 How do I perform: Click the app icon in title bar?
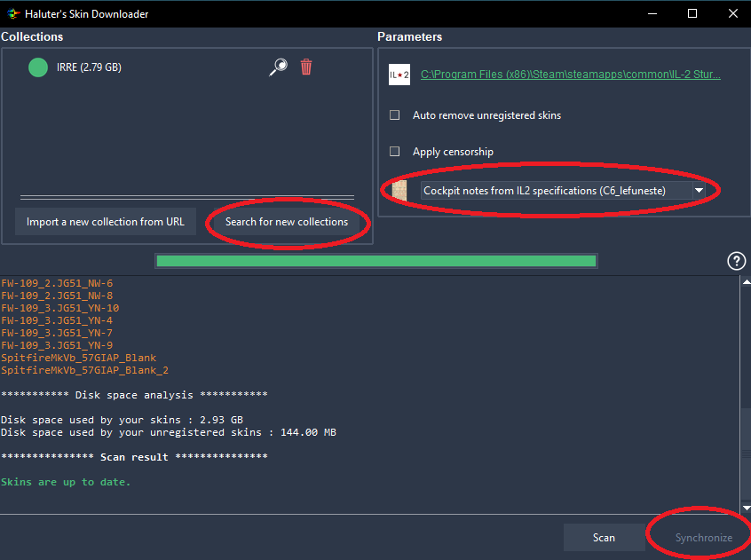[x=13, y=14]
